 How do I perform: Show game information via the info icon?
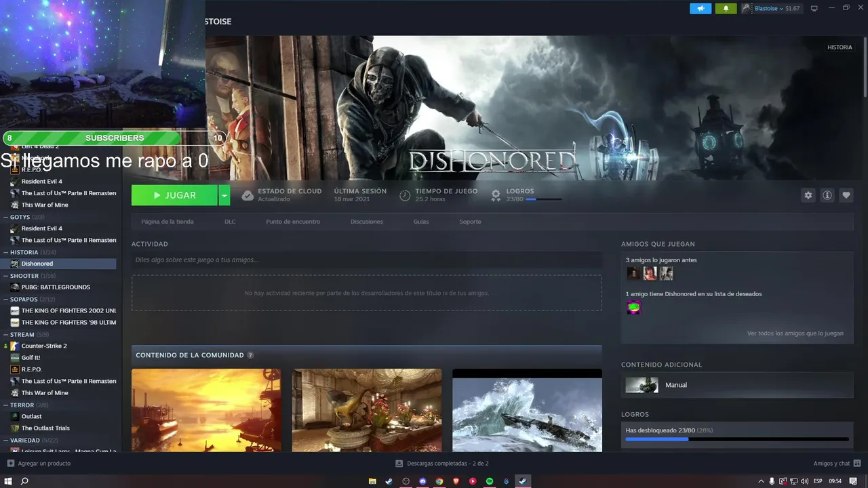(x=827, y=195)
